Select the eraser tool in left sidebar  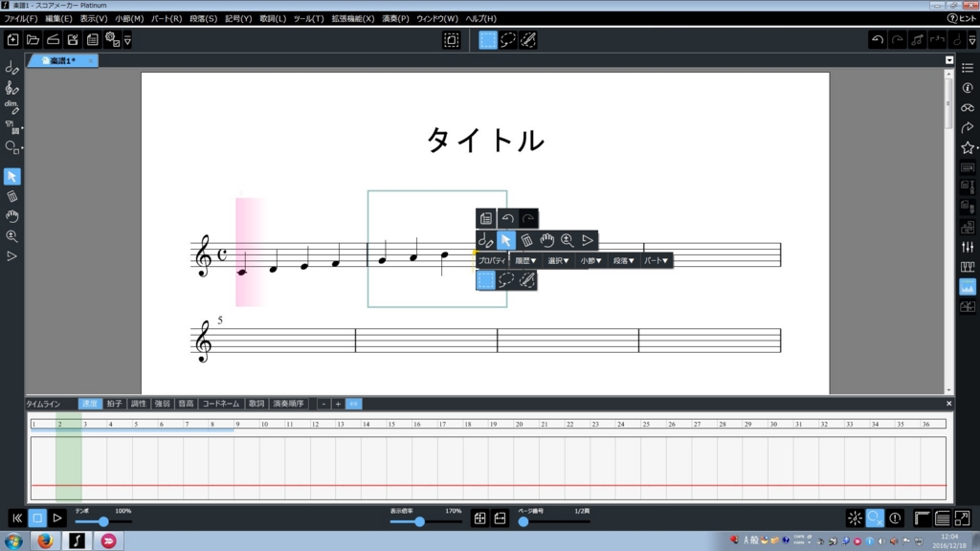[x=11, y=196]
